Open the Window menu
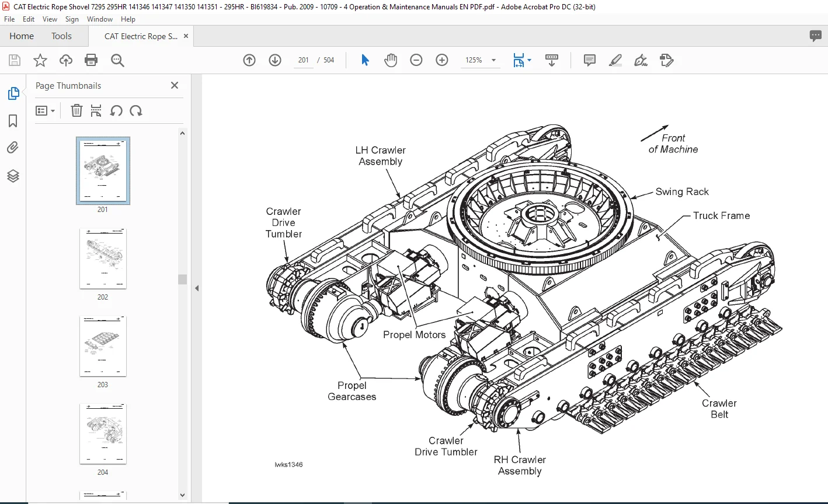The height and width of the screenshot is (504, 828). tap(100, 19)
